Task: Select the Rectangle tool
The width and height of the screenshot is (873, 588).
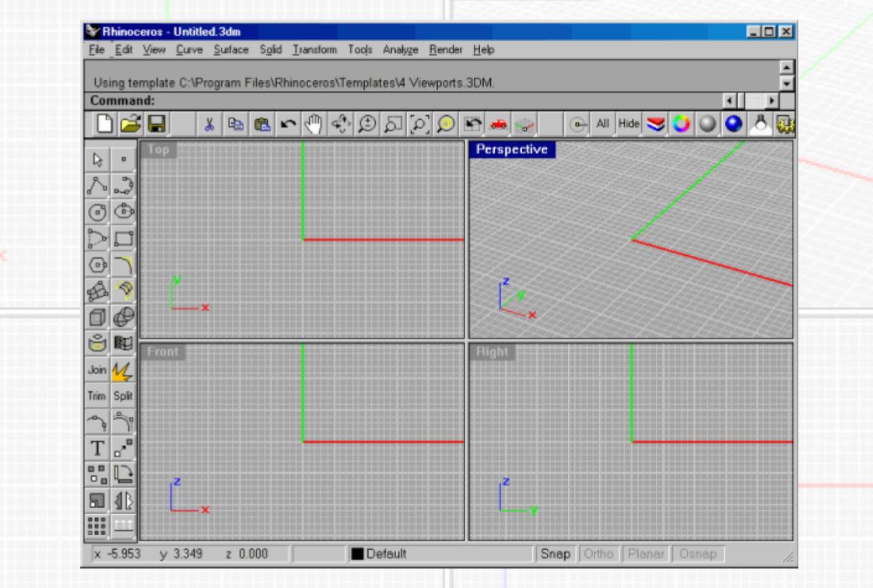Action: pyautogui.click(x=124, y=238)
